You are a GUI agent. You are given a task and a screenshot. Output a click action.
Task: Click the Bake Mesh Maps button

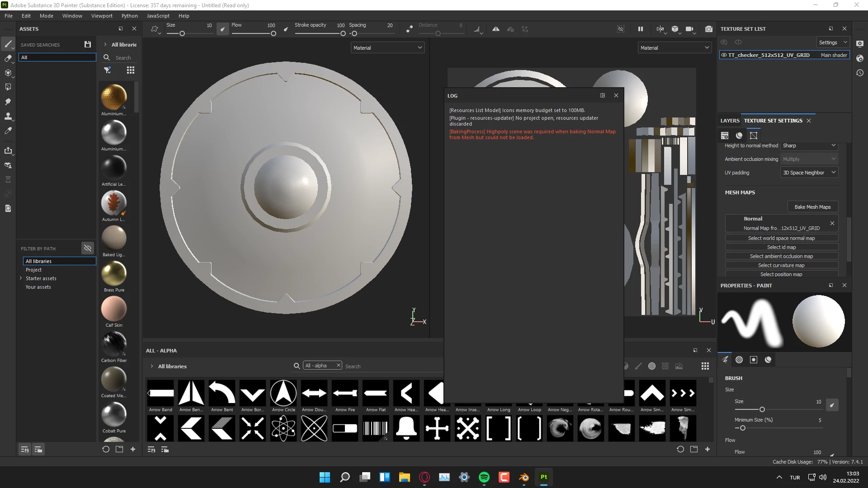812,207
